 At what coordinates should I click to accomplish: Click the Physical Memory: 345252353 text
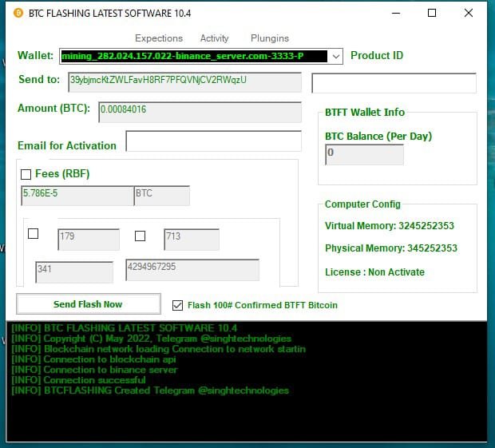(391, 248)
